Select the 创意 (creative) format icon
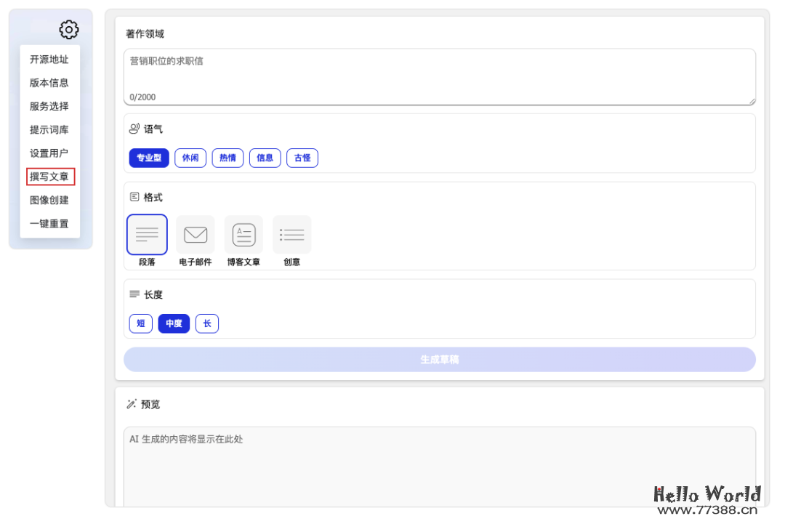The width and height of the screenshot is (785, 532). (291, 234)
